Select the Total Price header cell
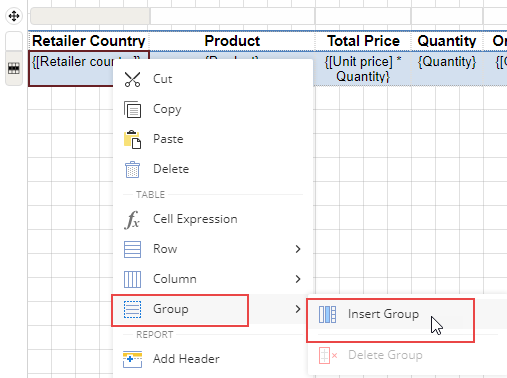 (x=363, y=41)
